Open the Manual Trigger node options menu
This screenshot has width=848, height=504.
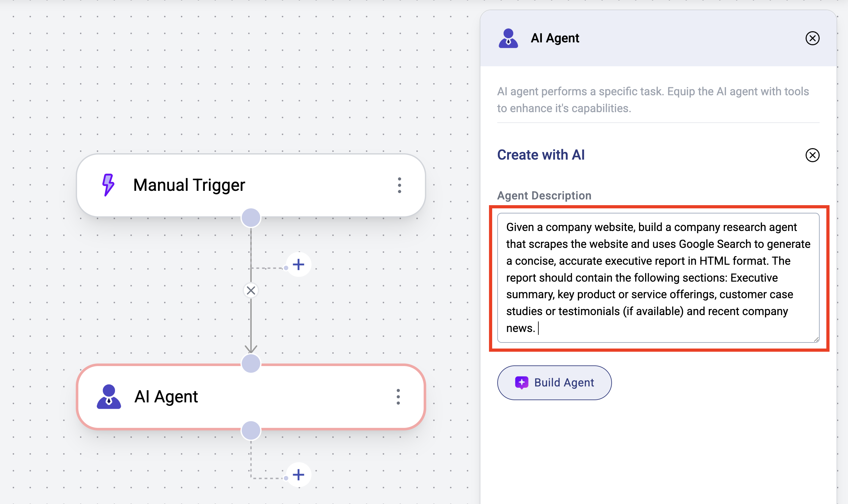[x=399, y=185]
